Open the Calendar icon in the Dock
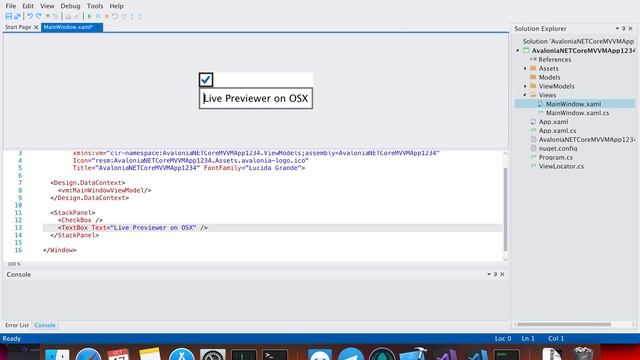Screen dimensions: 640x360 pos(118,354)
